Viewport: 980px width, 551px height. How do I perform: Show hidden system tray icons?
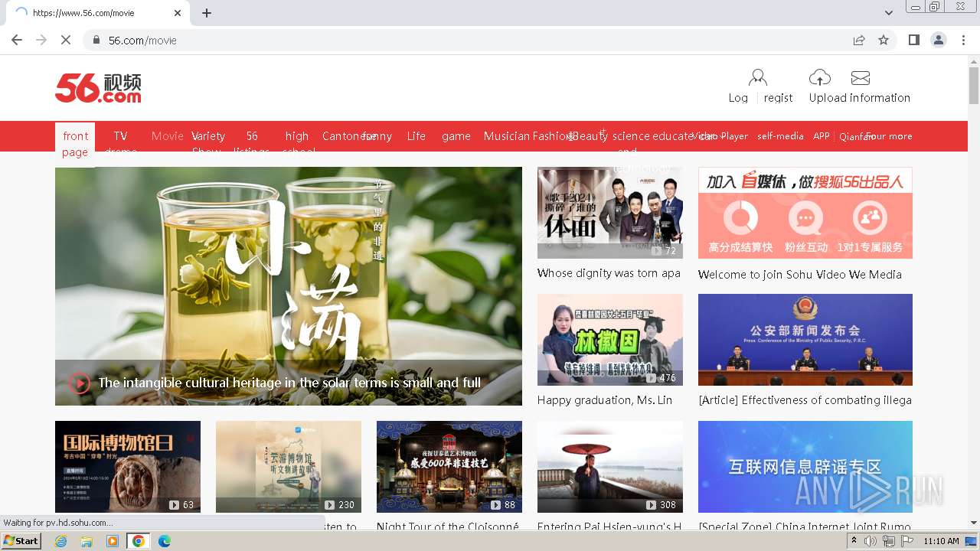point(854,541)
